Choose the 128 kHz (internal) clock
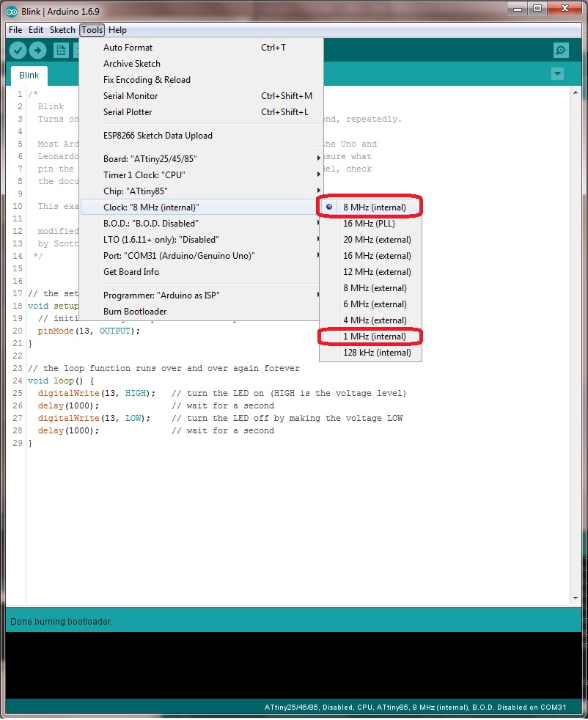Screen dimensions: 588x720 pyautogui.click(x=370, y=353)
